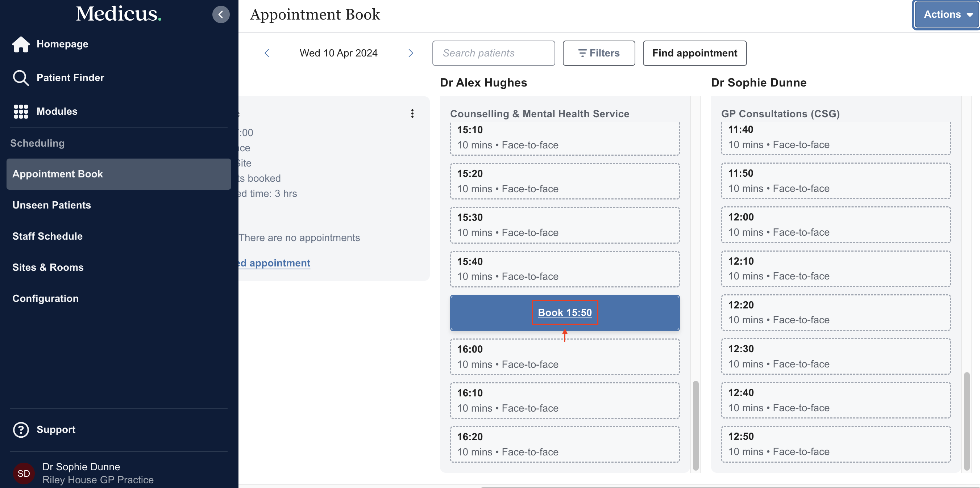The width and height of the screenshot is (980, 488).
Task: Click the Support question mark icon
Action: click(x=21, y=429)
